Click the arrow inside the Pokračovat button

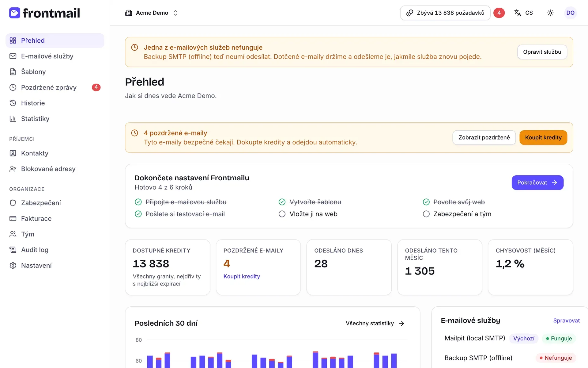tap(555, 182)
